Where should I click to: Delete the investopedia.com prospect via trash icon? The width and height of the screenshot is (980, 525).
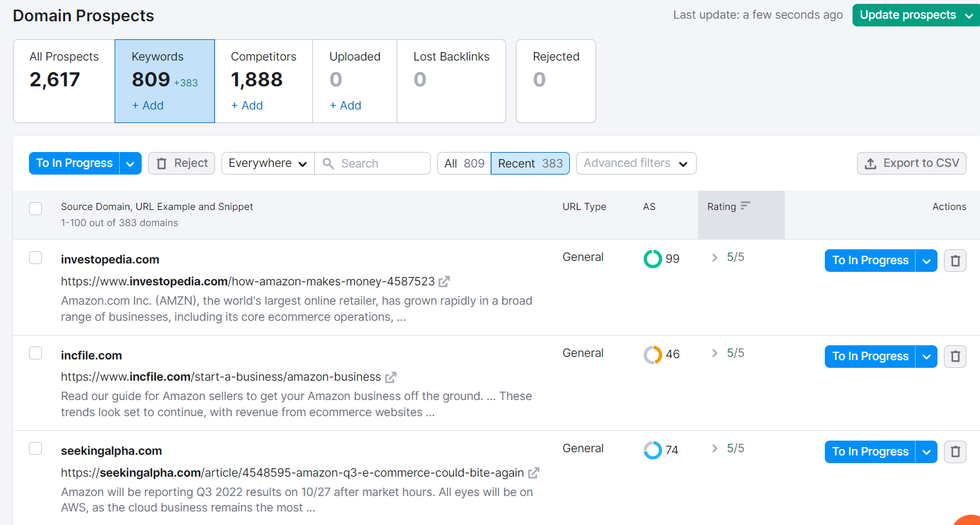[955, 261]
